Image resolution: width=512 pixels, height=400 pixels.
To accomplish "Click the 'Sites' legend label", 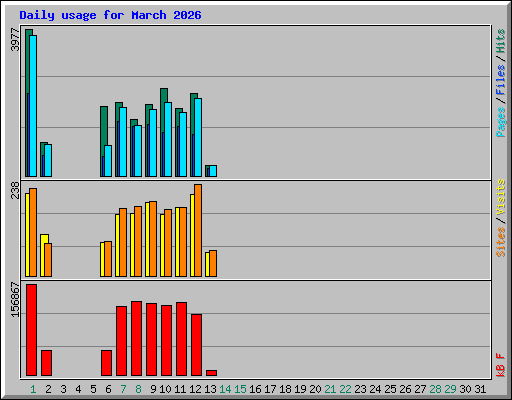I will point(501,242).
